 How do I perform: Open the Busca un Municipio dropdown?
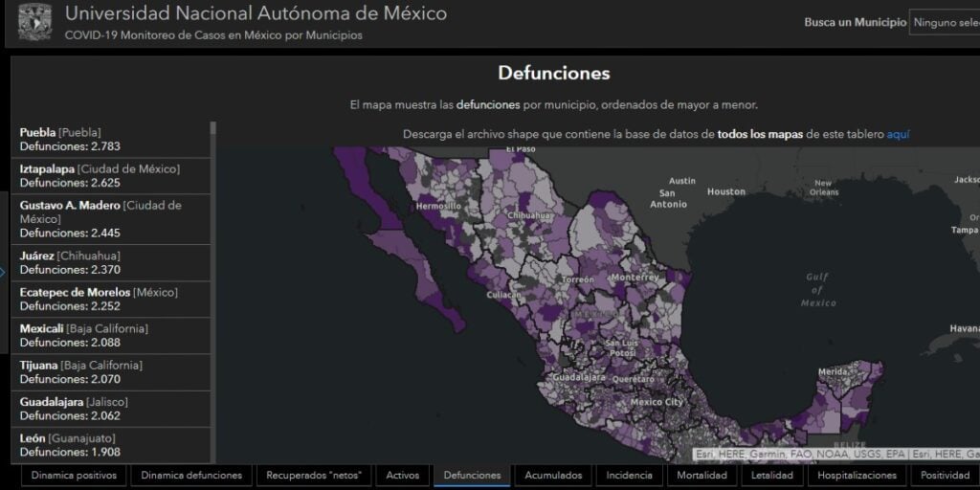(x=943, y=22)
